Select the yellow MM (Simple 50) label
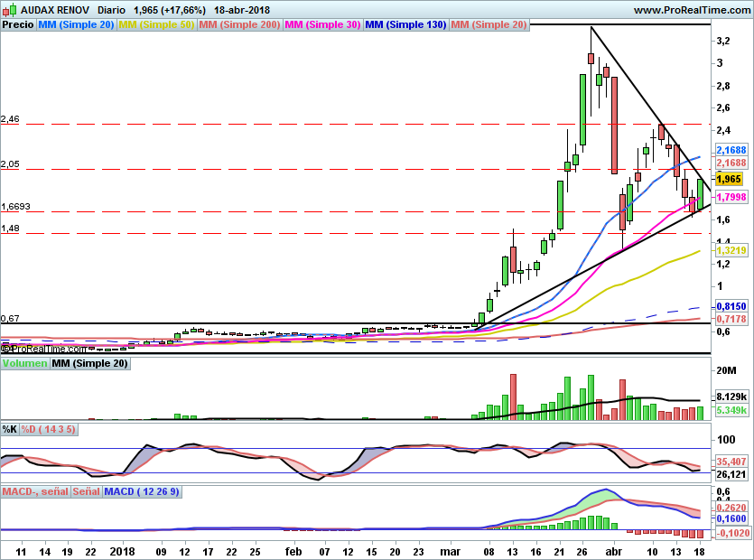 (156, 25)
